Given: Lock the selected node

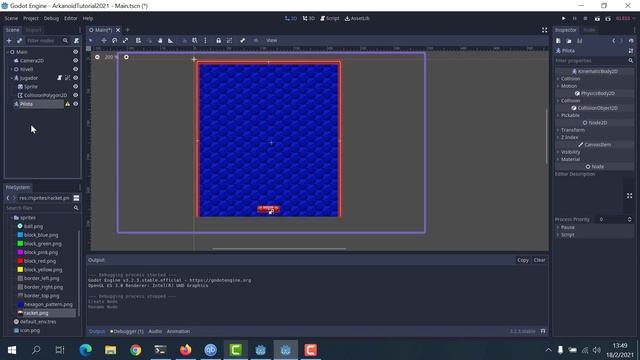Looking at the screenshot, I should (x=218, y=40).
